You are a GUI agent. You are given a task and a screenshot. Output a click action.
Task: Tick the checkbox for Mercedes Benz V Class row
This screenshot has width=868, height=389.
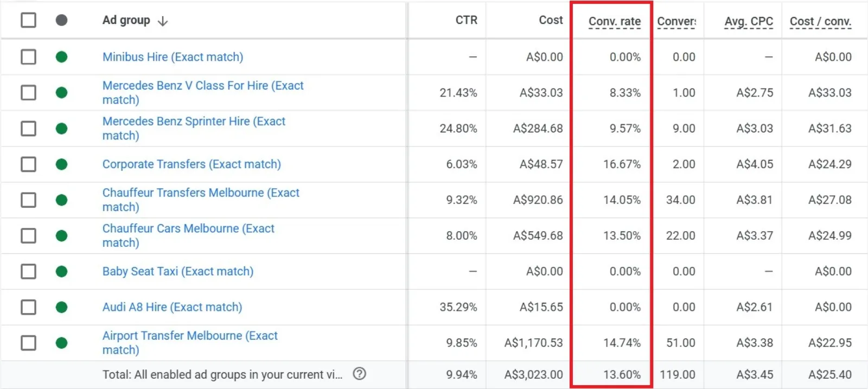pos(28,93)
